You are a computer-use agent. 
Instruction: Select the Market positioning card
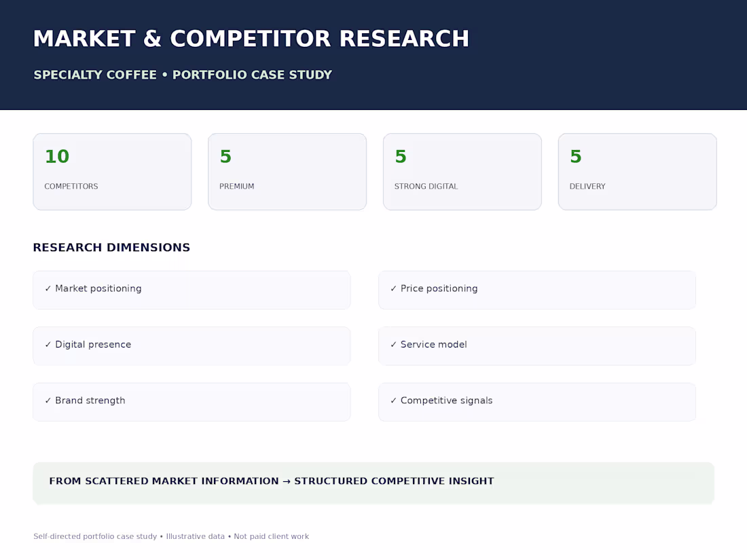click(x=192, y=290)
